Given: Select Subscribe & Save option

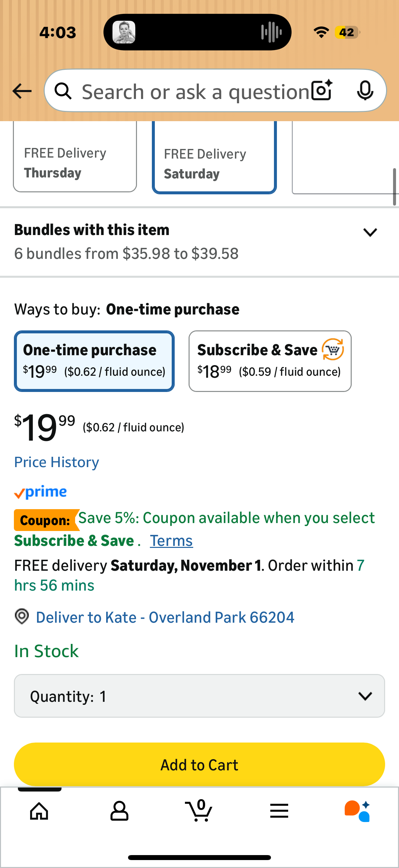Looking at the screenshot, I should 270,361.
